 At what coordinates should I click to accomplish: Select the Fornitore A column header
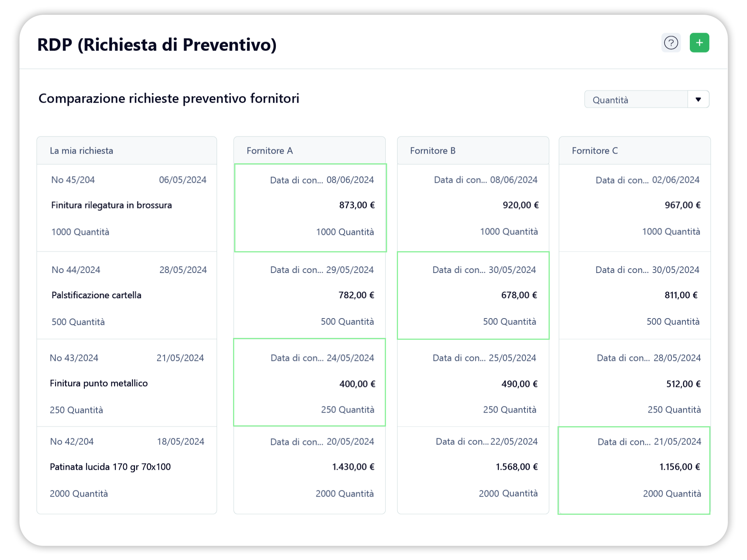click(309, 150)
